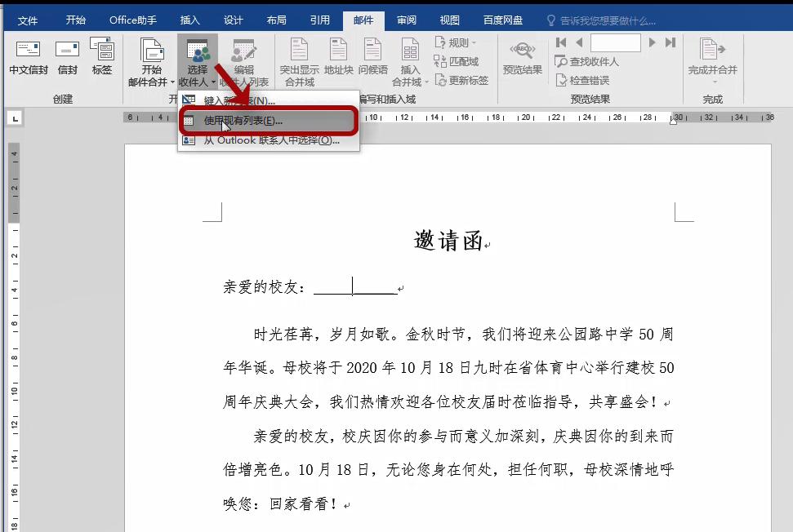Select the Chinese Envelope (中文信封) icon

28,57
